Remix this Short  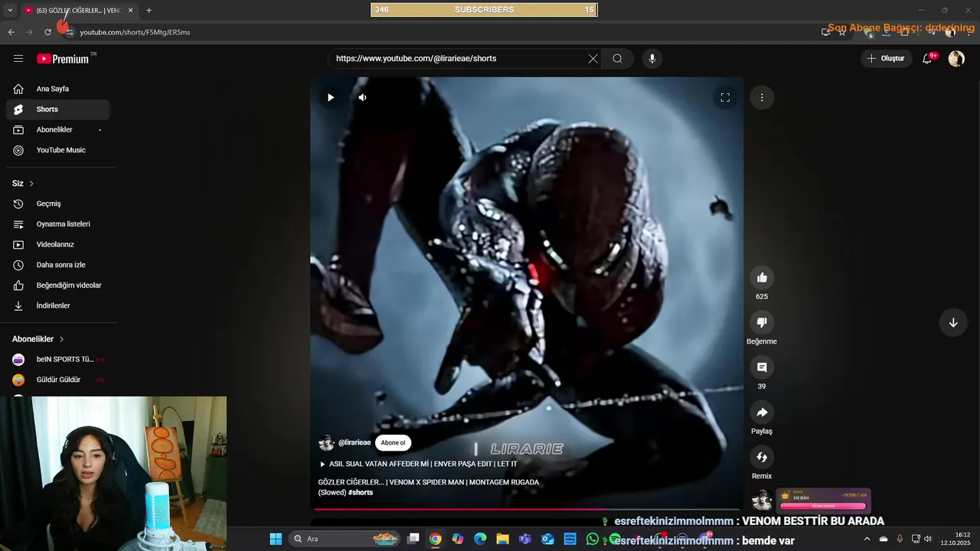(762, 457)
